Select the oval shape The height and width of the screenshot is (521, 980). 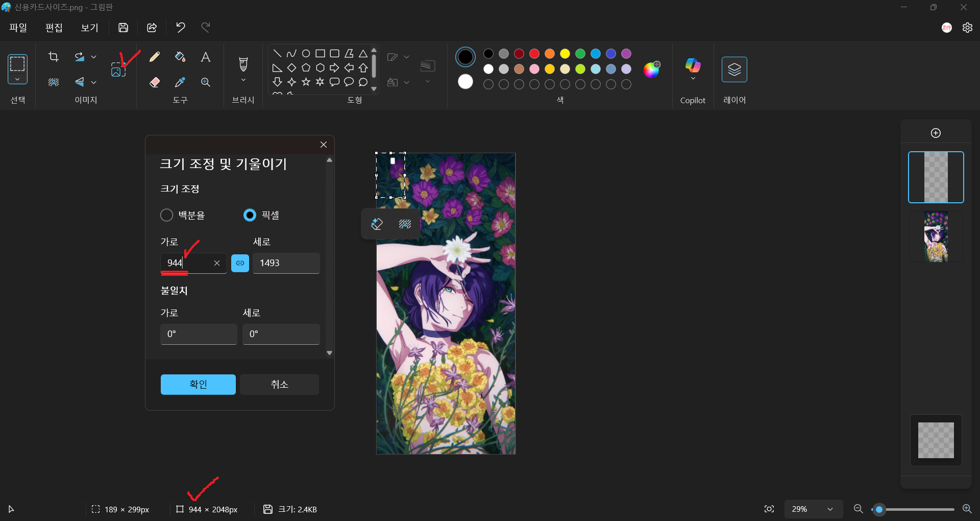click(x=306, y=53)
